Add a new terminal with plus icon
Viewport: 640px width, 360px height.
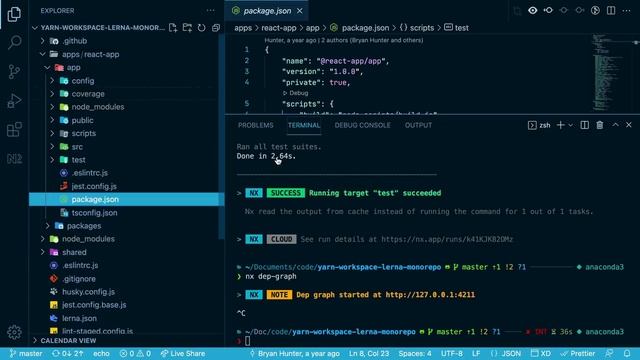[560, 125]
